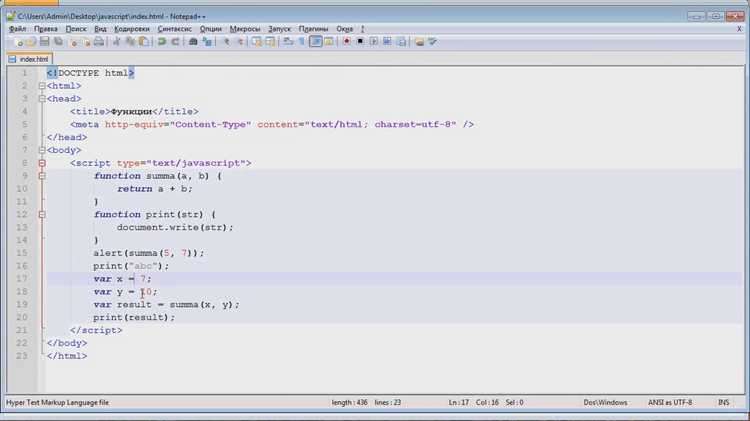Click the return a + b; line
The image size is (750, 421).
click(x=154, y=189)
